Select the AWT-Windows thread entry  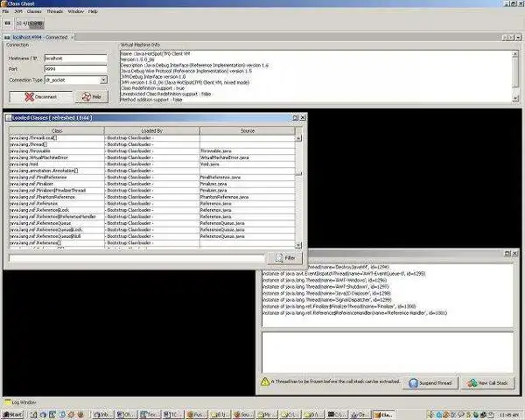point(325,280)
